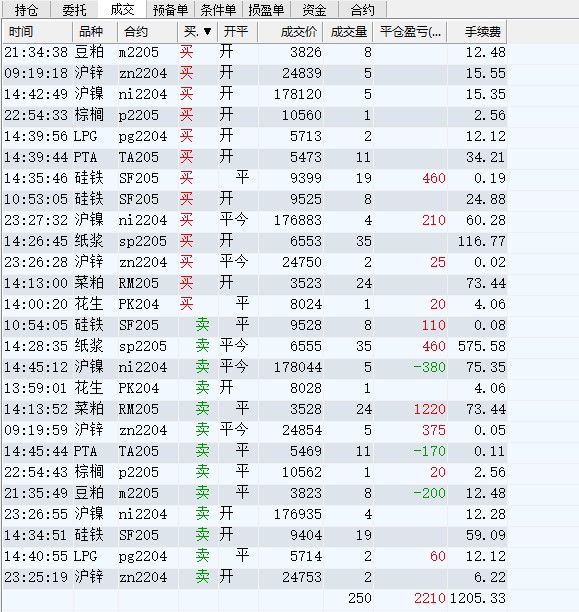
Task: Sort by 成交量 column header
Action: (x=348, y=32)
